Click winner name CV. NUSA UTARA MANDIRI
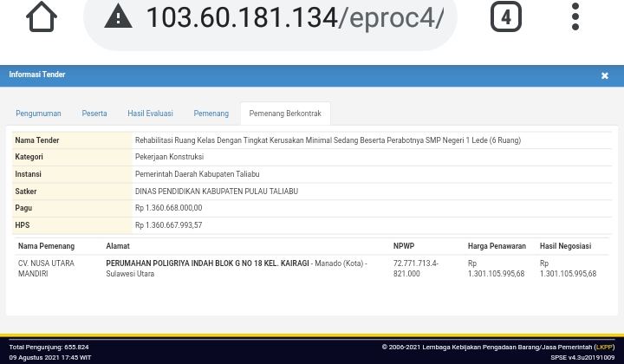The width and height of the screenshot is (624, 364). click(x=46, y=269)
